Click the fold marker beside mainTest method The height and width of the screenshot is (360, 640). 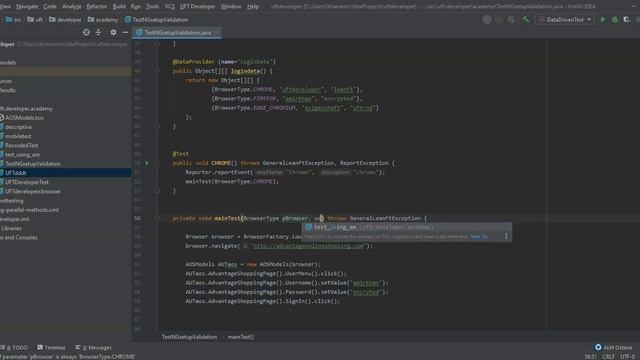pyautogui.click(x=157, y=218)
